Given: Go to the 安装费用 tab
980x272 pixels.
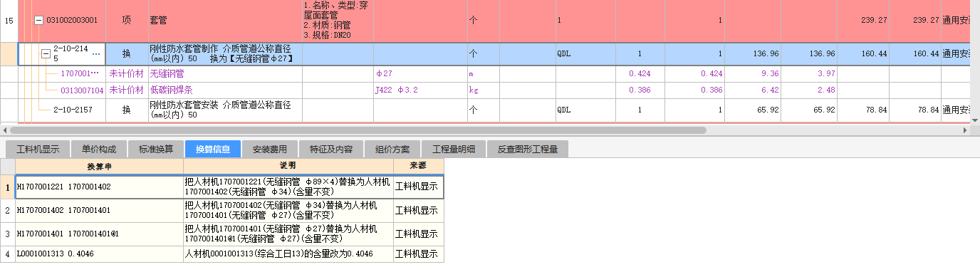Looking at the screenshot, I should pyautogui.click(x=270, y=150).
